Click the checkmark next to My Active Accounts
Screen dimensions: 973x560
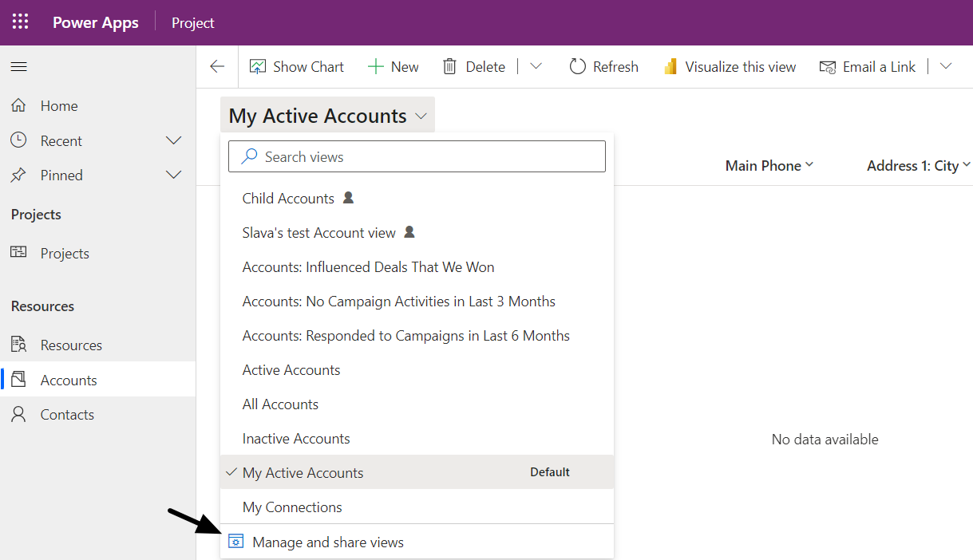pos(231,472)
